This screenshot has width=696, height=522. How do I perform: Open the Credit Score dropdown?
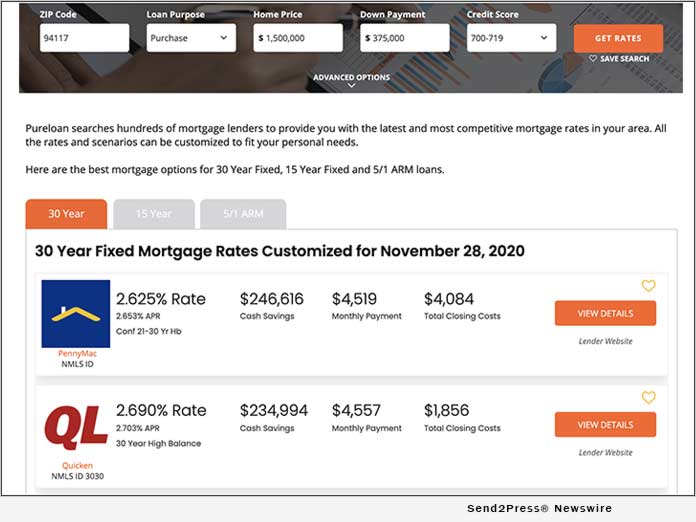(511, 38)
